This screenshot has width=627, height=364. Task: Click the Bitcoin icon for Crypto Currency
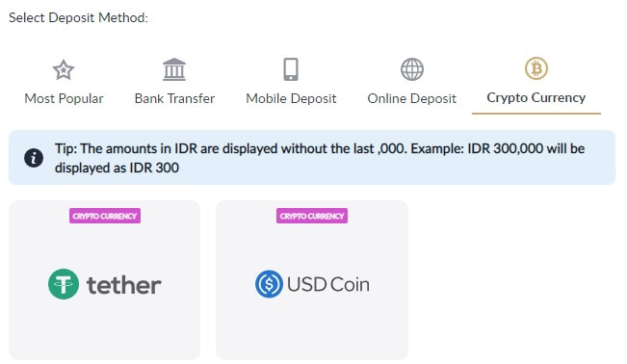(x=536, y=68)
